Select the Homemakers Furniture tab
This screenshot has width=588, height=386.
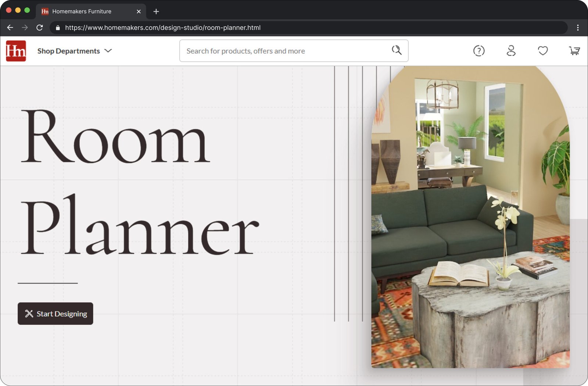click(x=82, y=11)
